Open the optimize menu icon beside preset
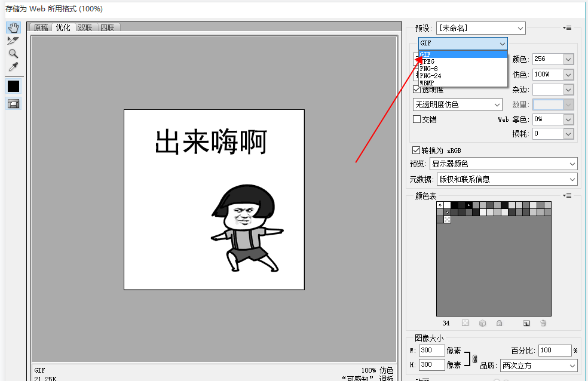 567,27
